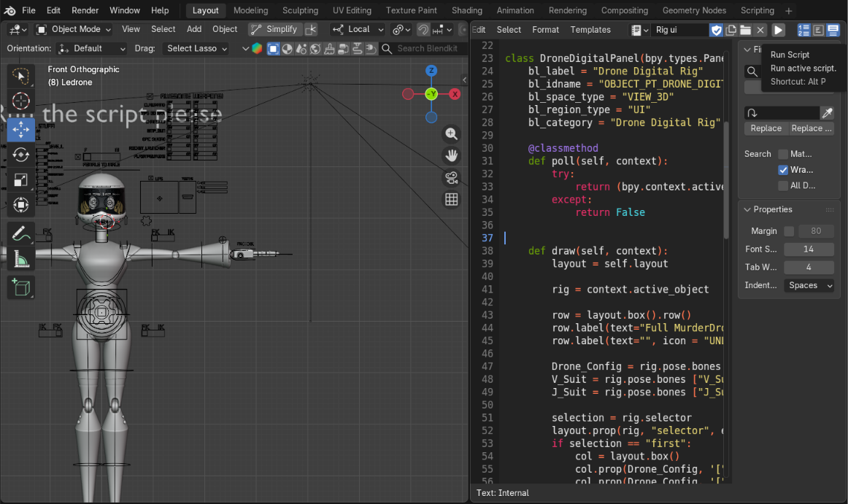The width and height of the screenshot is (848, 504).
Task: Switch perspective/orthographic with grid icon
Action: pos(451,200)
